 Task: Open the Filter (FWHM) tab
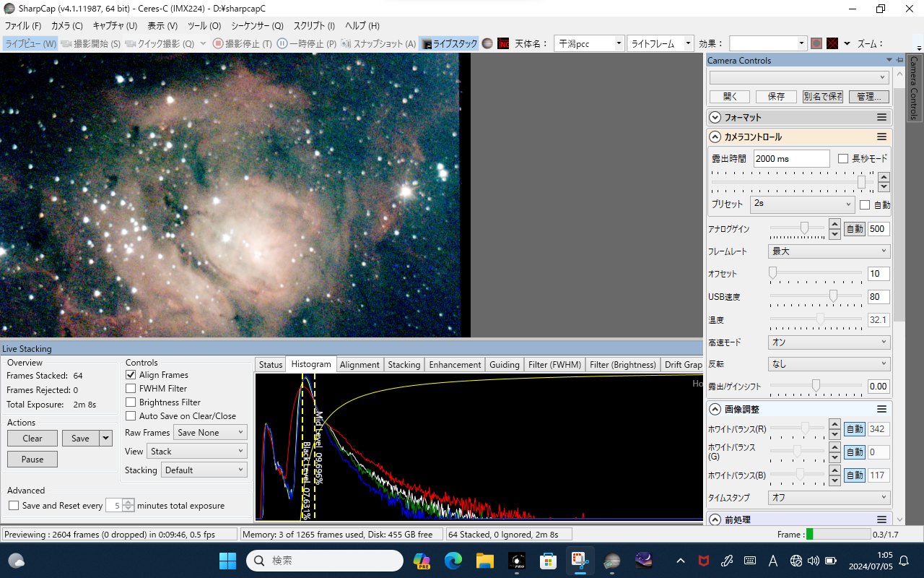coord(554,365)
